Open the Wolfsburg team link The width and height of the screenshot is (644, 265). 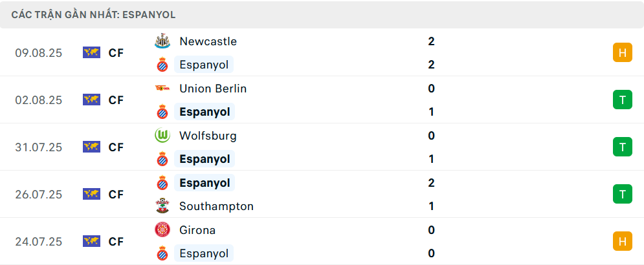click(x=208, y=136)
